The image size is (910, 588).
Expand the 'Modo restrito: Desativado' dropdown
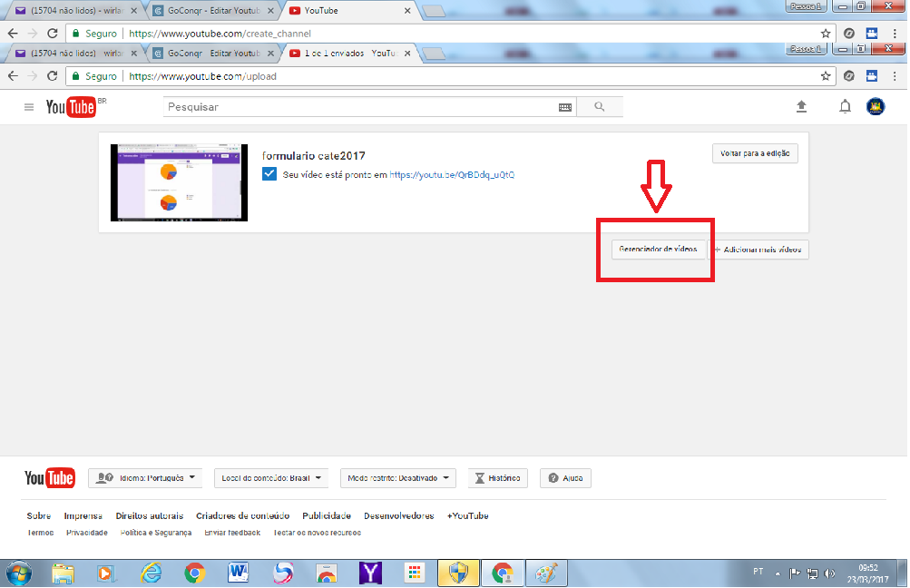tap(398, 478)
